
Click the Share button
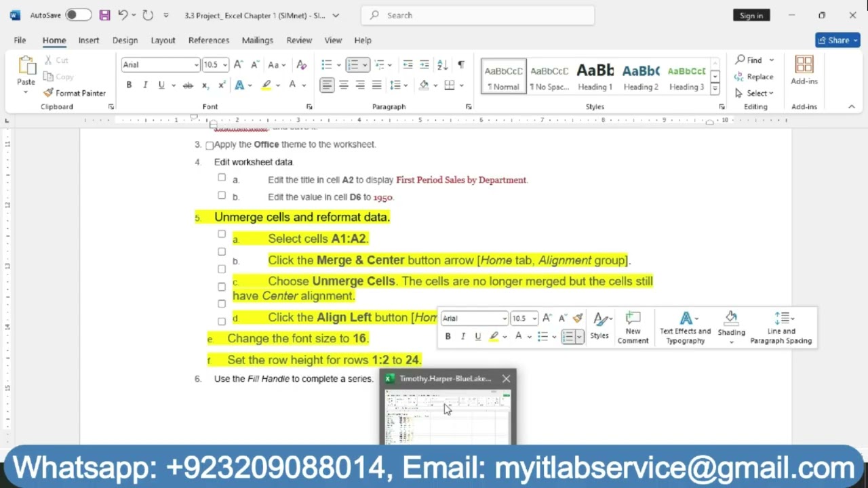pyautogui.click(x=837, y=40)
